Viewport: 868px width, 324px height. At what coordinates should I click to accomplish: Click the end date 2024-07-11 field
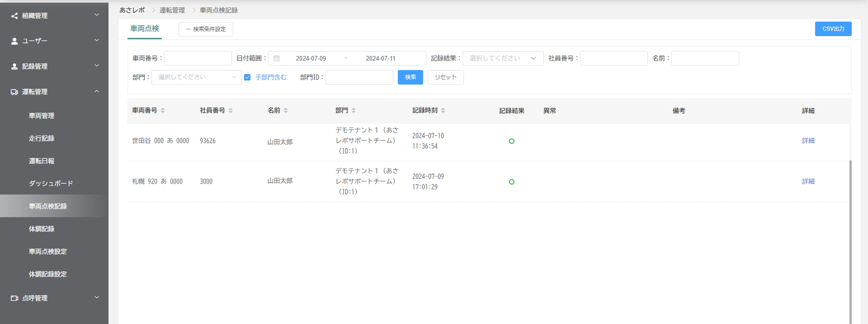tap(380, 58)
